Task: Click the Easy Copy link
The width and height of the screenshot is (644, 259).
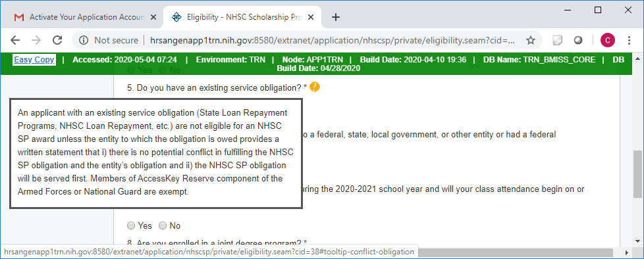Action: [x=34, y=60]
